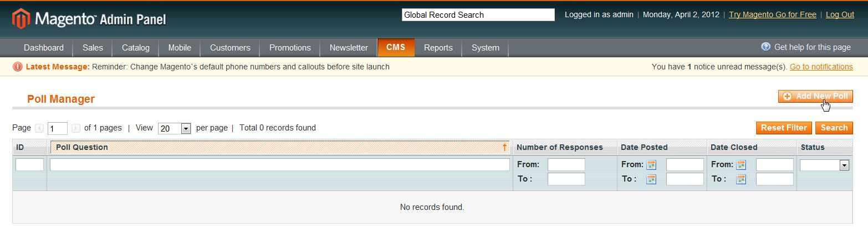Viewport: 868px width, 246px height.
Task: Go to previous page arrow icon
Action: pos(39,128)
